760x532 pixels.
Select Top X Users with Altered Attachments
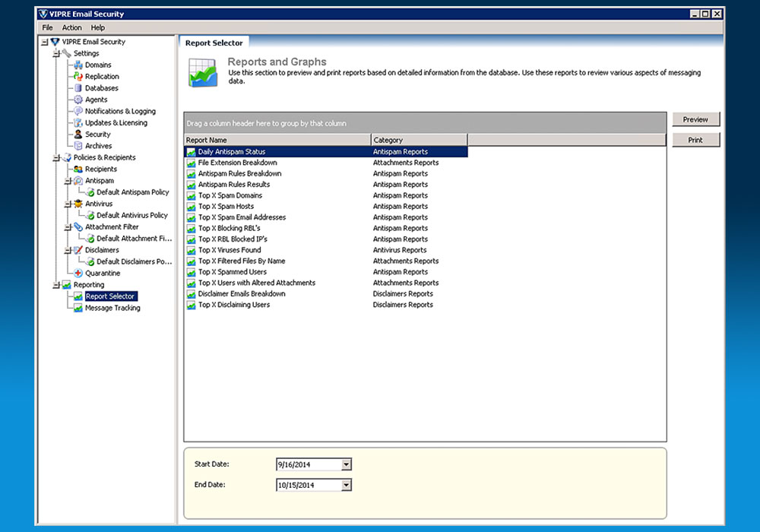click(x=326, y=283)
